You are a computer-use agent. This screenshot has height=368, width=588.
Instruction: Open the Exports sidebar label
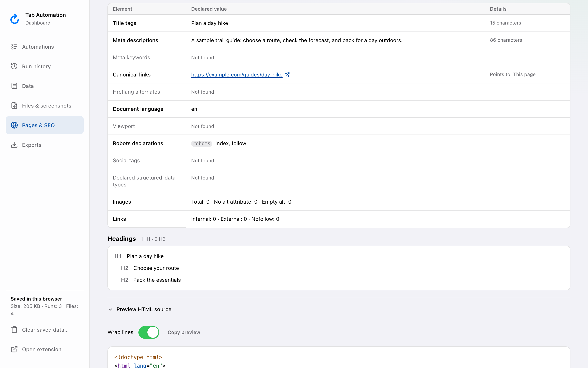32,145
